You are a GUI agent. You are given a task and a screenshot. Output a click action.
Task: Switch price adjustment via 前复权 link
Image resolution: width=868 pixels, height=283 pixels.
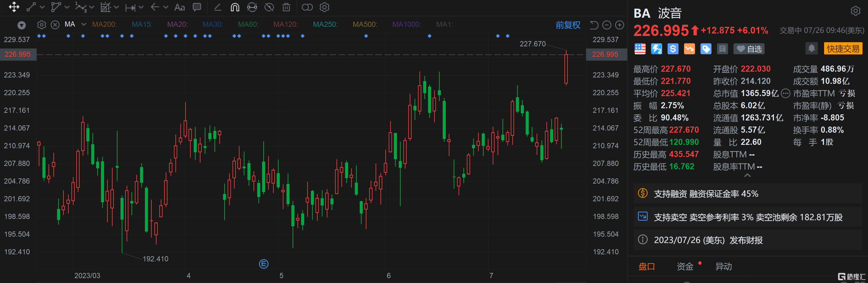pyautogui.click(x=568, y=25)
